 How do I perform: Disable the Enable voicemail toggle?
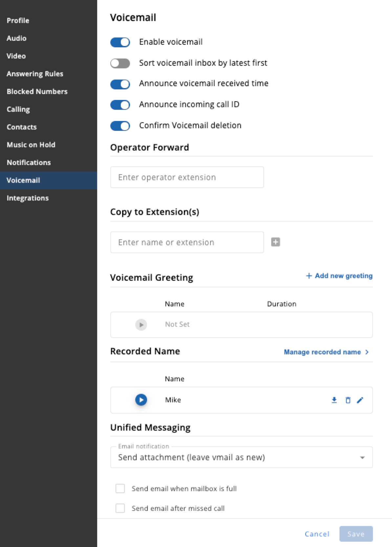tap(120, 42)
